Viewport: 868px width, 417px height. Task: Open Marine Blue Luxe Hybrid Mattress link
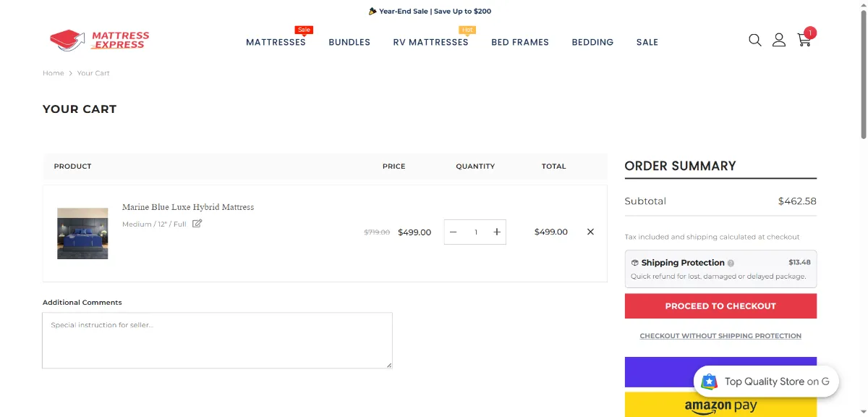(188, 207)
